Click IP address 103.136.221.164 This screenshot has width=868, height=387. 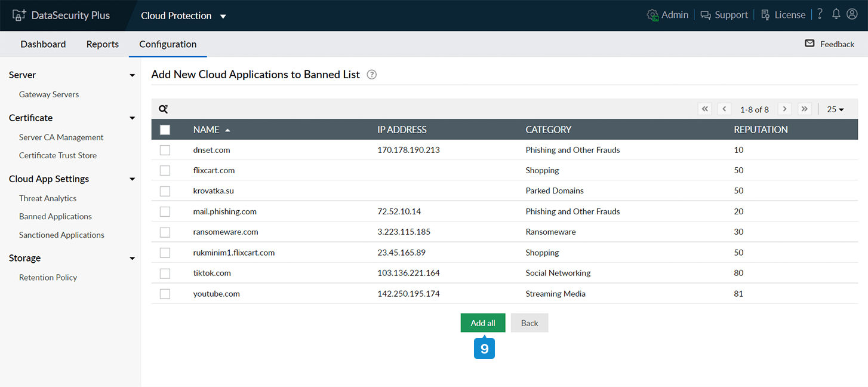coord(408,273)
